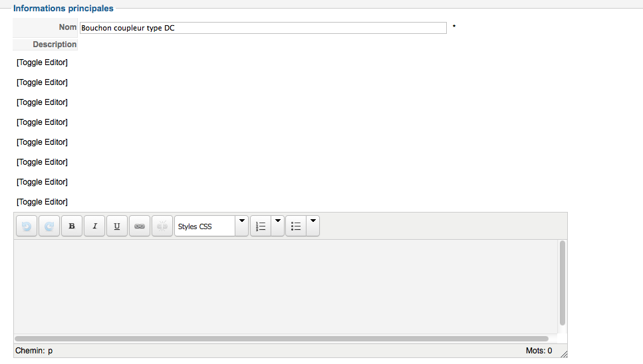Click the 'Description' label
Viewport: 643px width, 364px height.
click(55, 45)
